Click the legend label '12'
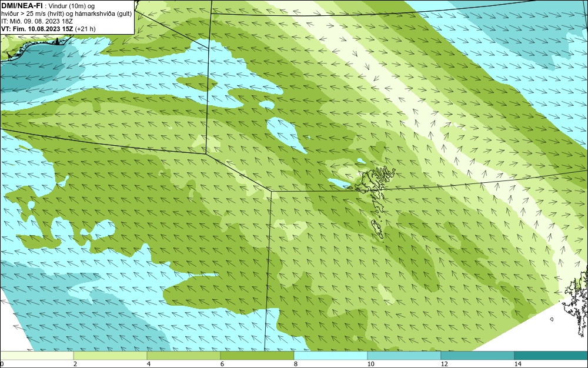The image size is (588, 368). (x=444, y=364)
